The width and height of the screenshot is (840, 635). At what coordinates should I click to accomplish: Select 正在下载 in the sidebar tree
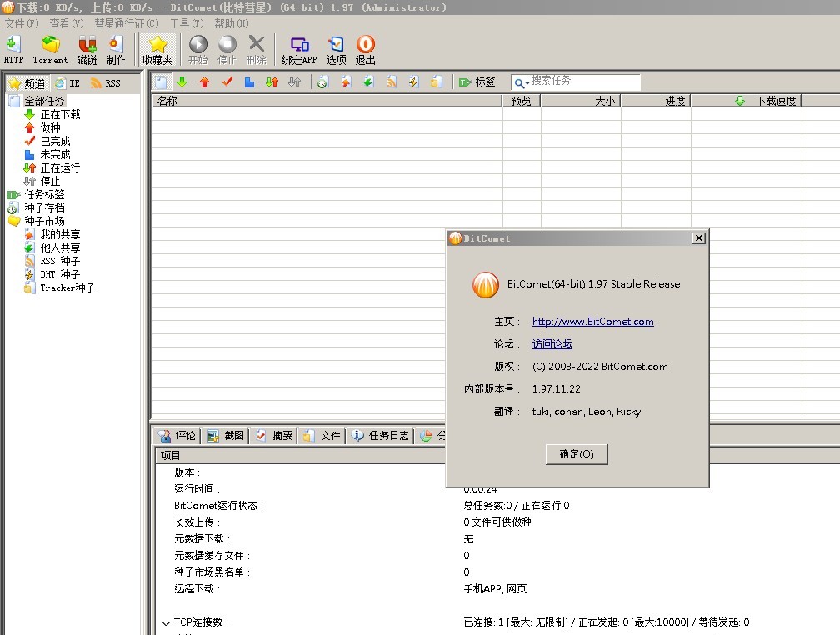(61, 114)
